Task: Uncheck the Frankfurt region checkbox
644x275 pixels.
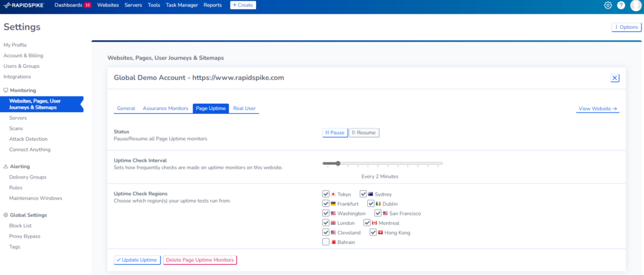Action: tap(326, 203)
